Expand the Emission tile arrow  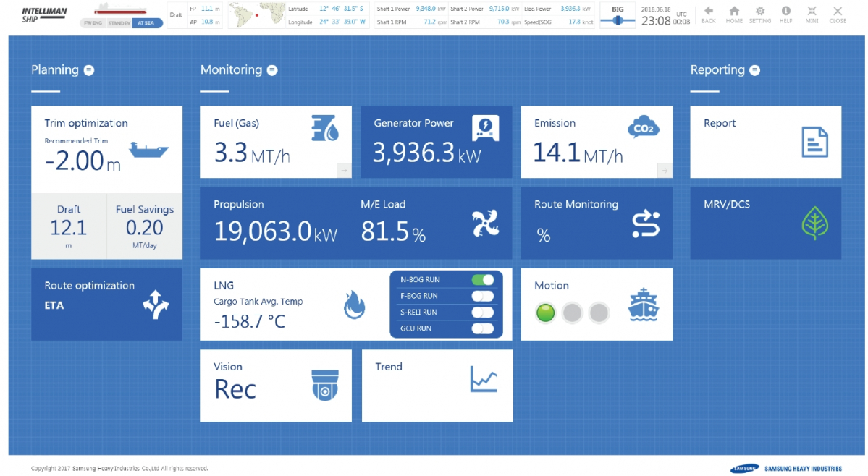(664, 170)
